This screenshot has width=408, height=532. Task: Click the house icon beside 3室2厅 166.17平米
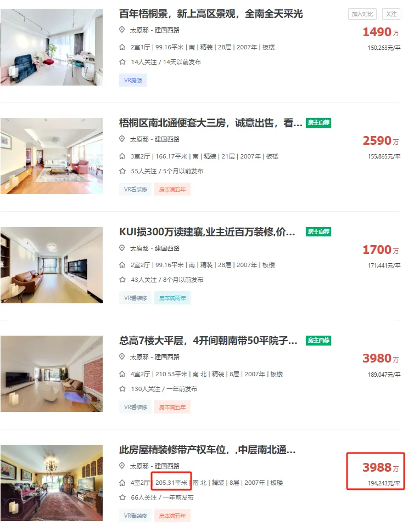[x=122, y=156]
